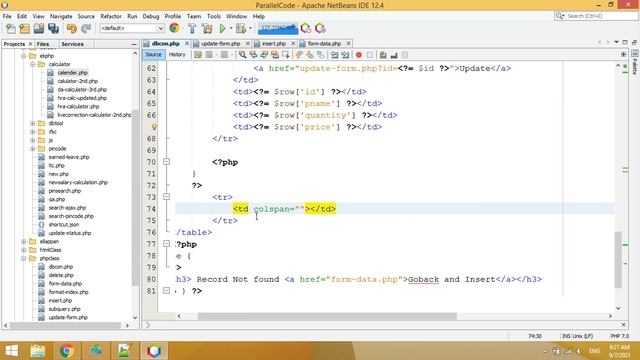The image size is (640, 360).
Task: Click the Search field
Action: pyautogui.click(x=596, y=16)
